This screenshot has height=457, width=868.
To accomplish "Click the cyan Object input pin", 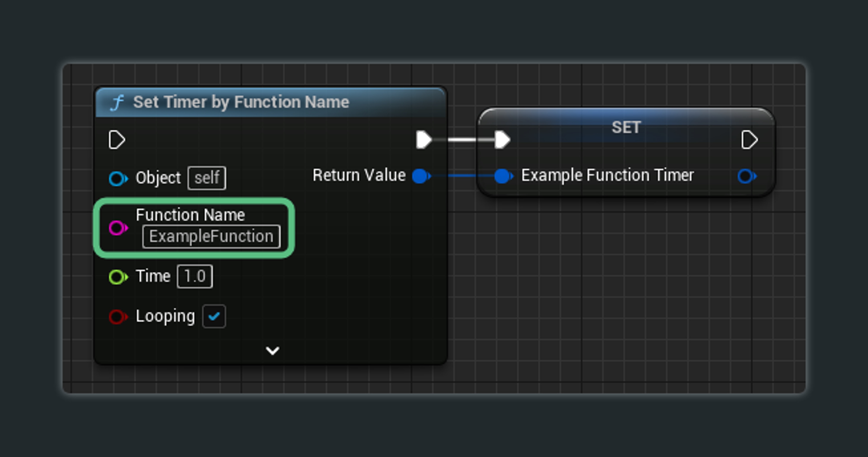I will click(118, 178).
